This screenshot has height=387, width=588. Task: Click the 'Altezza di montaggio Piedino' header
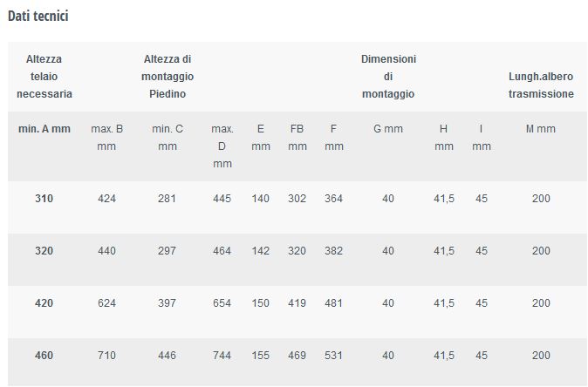click(168, 77)
